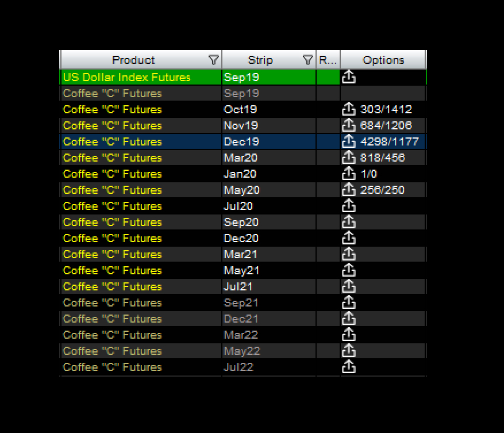This screenshot has height=433, width=504.
Task: Open the Strip column filter
Action: pos(307,60)
